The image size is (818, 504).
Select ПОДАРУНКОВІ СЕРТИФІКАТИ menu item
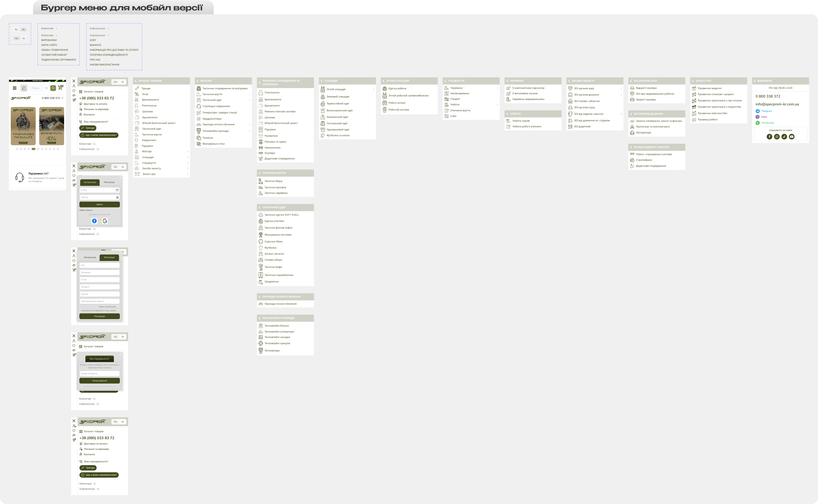coord(58,60)
